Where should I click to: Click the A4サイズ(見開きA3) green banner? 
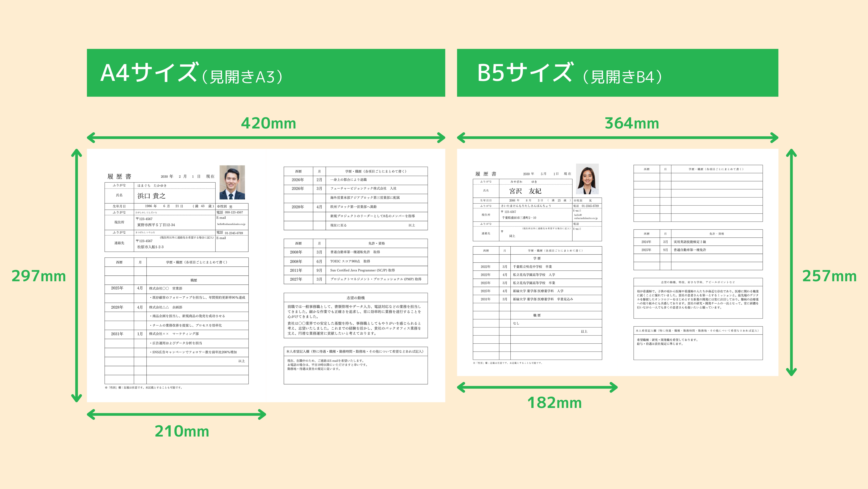click(266, 73)
